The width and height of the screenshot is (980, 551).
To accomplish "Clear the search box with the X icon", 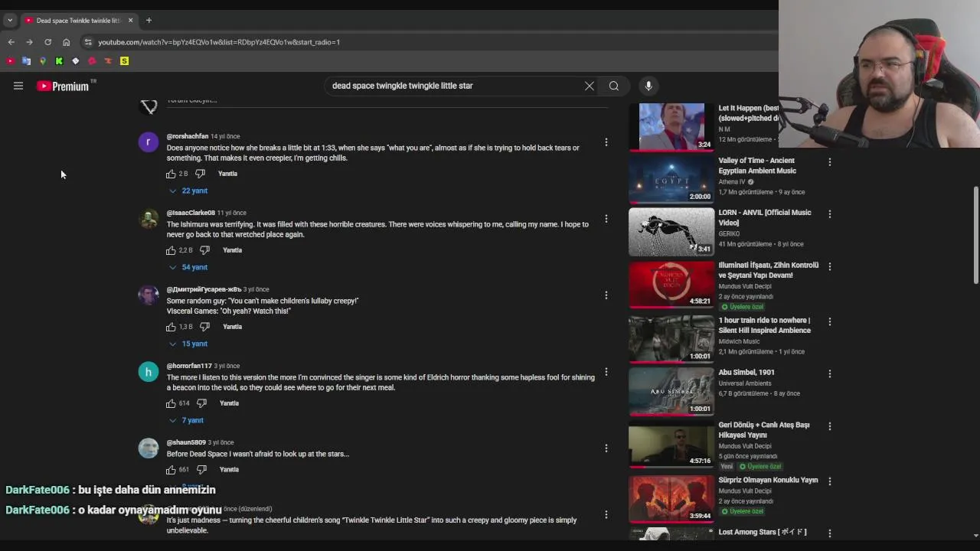I will (x=590, y=86).
